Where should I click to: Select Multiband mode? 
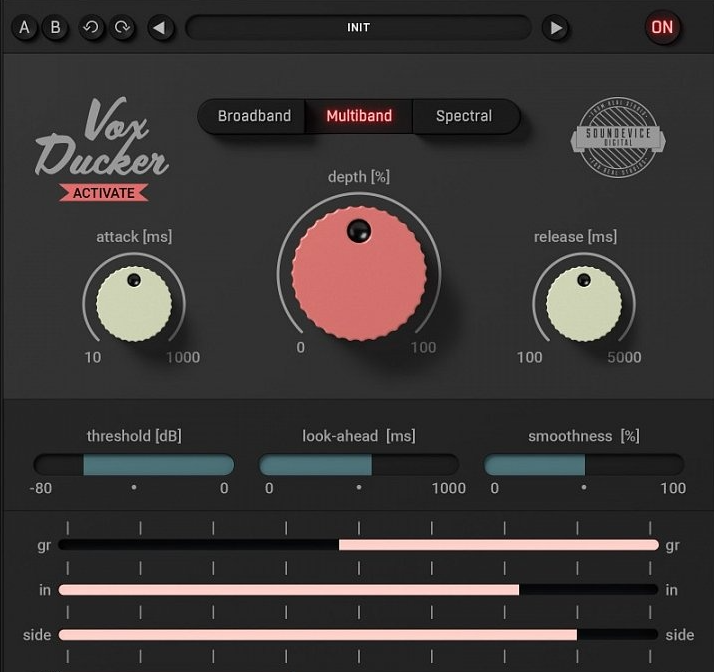pos(359,116)
